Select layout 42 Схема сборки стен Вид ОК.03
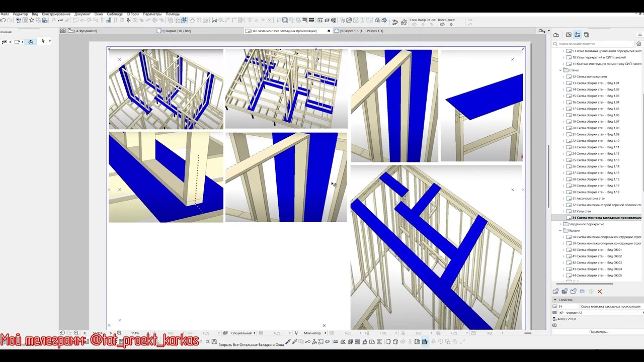Image resolution: width=644 pixels, height=362 pixels. coord(596,262)
